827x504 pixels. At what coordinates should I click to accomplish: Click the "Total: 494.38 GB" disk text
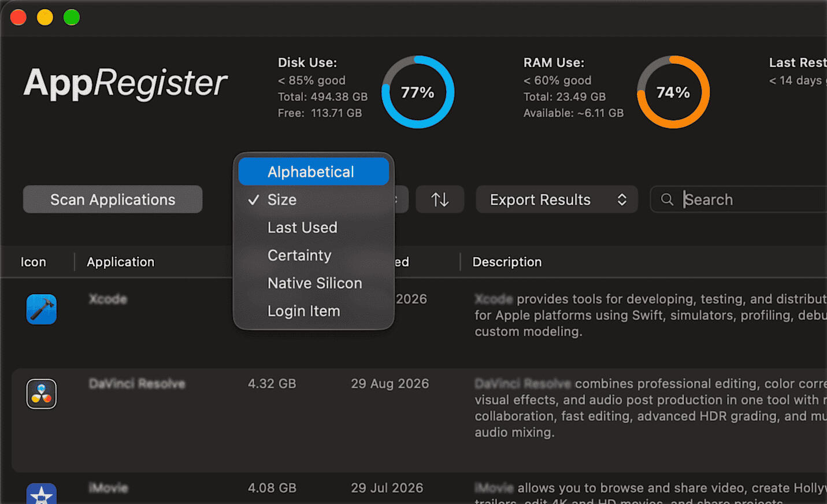tap(322, 97)
